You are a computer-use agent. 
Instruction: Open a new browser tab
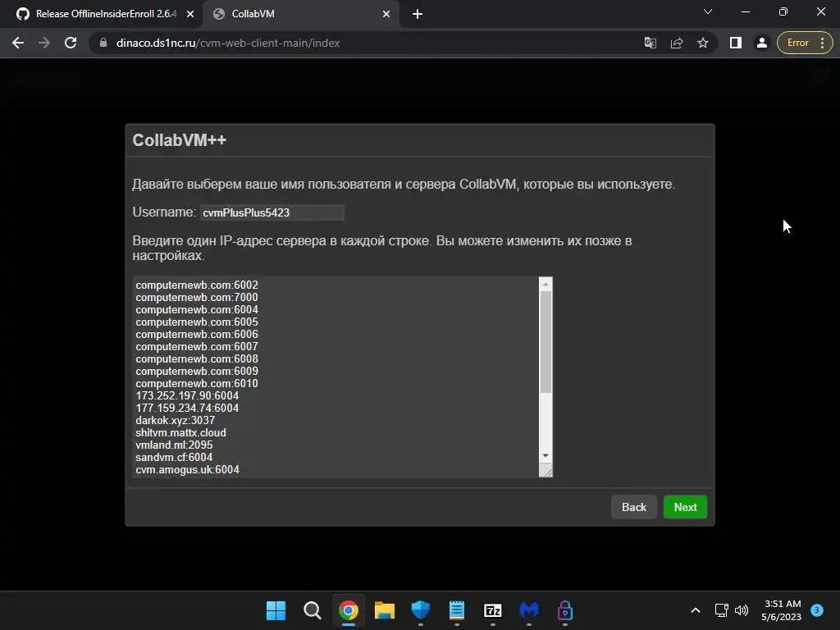click(x=418, y=15)
